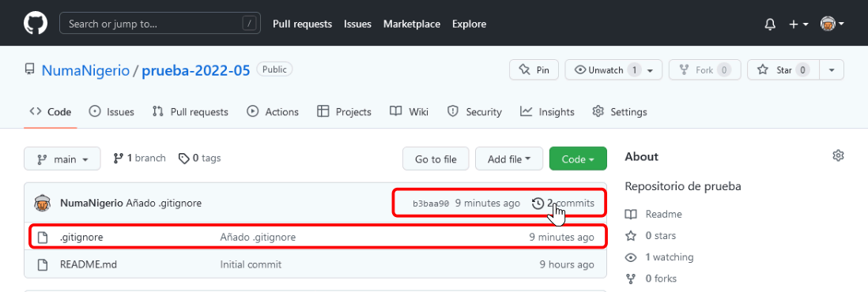Open the .gitignore file
The width and height of the screenshot is (868, 292).
(x=81, y=238)
